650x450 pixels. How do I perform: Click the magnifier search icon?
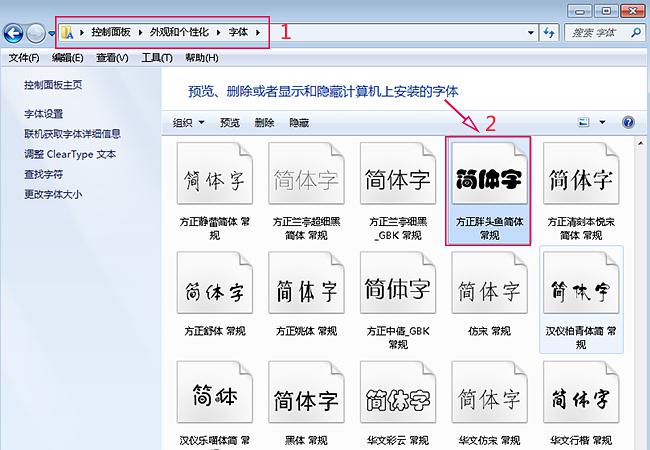pos(636,32)
